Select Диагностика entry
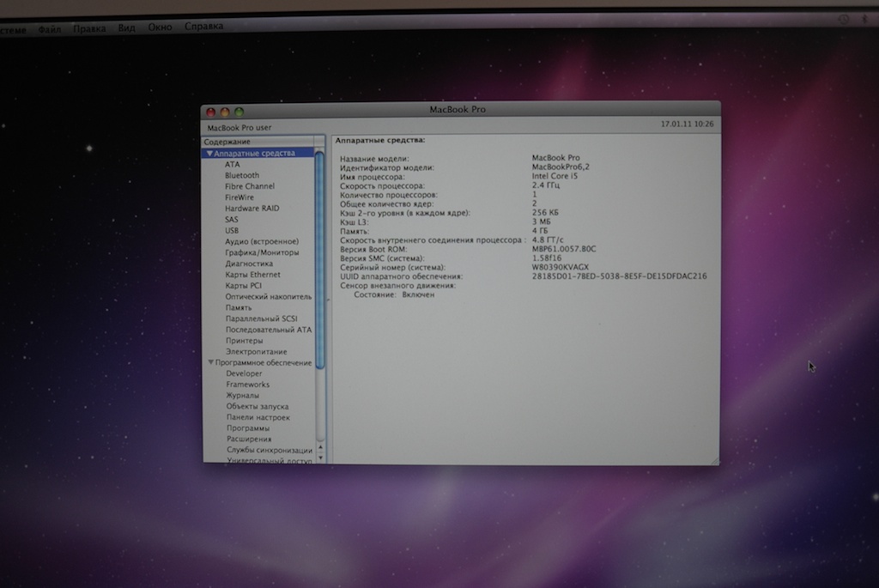879x588 pixels. coord(249,264)
